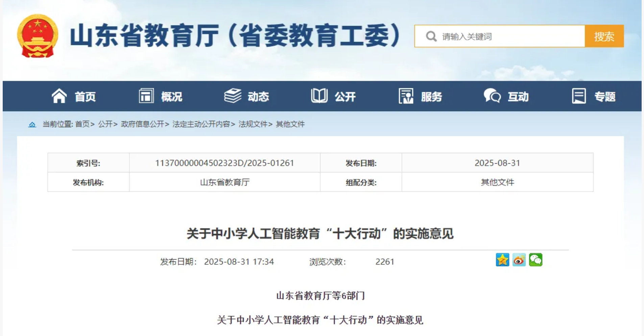Click the house icon beside 首页

point(59,96)
